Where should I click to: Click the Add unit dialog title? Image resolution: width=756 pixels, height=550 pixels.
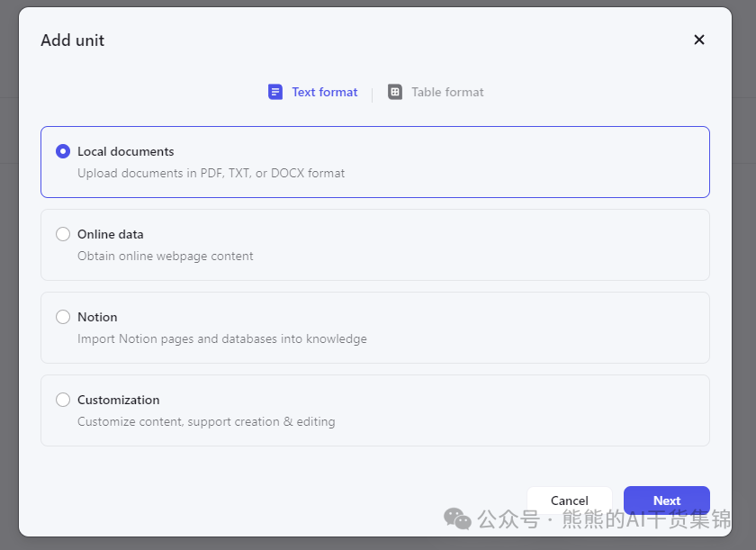coord(73,40)
